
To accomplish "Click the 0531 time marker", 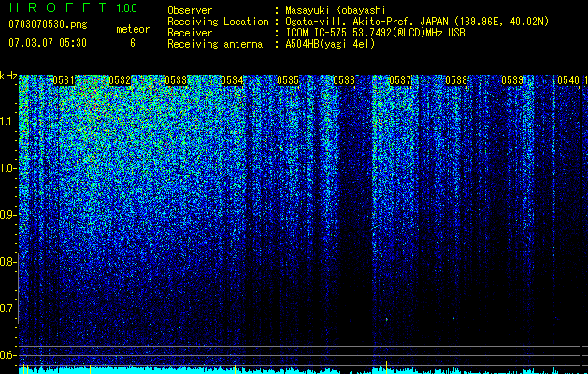I will coord(64,80).
